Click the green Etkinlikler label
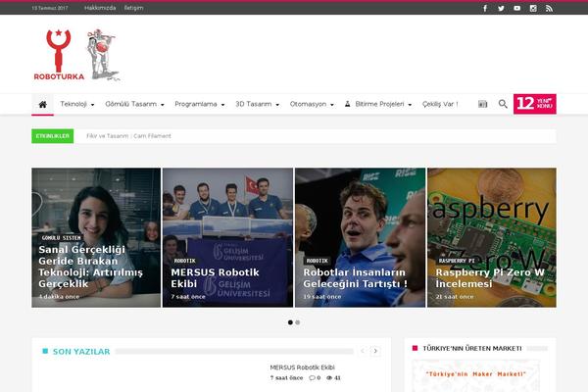Viewport: 588px width, 392px height. [53, 136]
